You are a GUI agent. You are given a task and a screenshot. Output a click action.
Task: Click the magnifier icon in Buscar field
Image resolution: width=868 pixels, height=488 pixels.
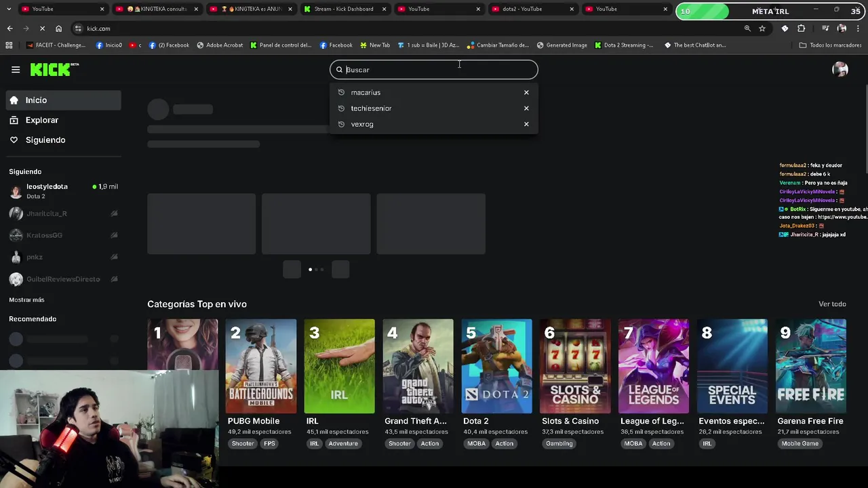click(x=340, y=70)
